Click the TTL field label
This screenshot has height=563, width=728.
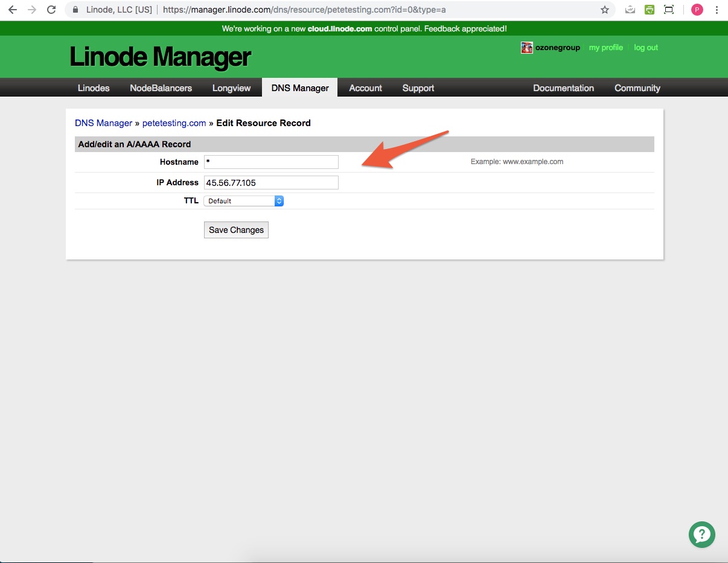[x=191, y=201]
